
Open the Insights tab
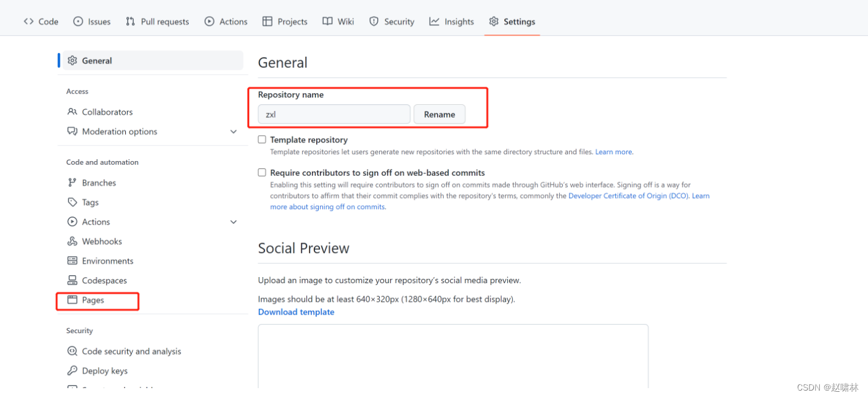click(x=452, y=22)
